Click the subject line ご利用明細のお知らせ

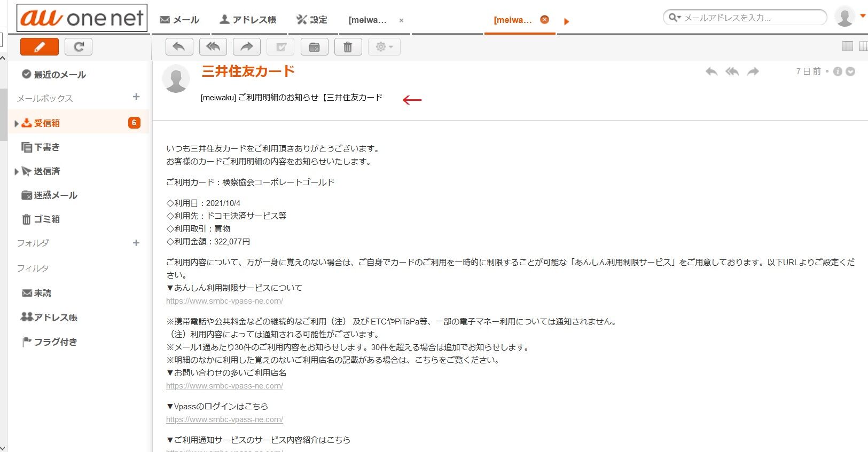click(292, 98)
